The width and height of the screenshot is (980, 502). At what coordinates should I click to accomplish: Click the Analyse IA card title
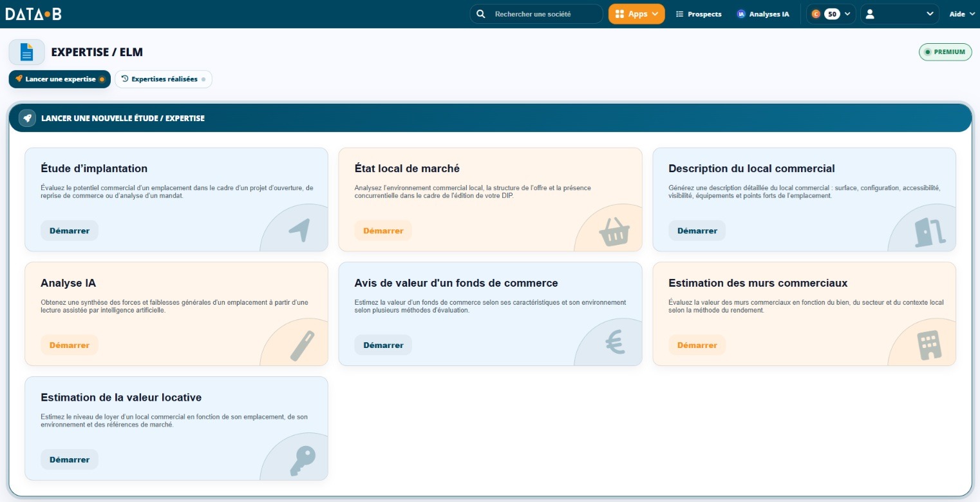pos(68,283)
